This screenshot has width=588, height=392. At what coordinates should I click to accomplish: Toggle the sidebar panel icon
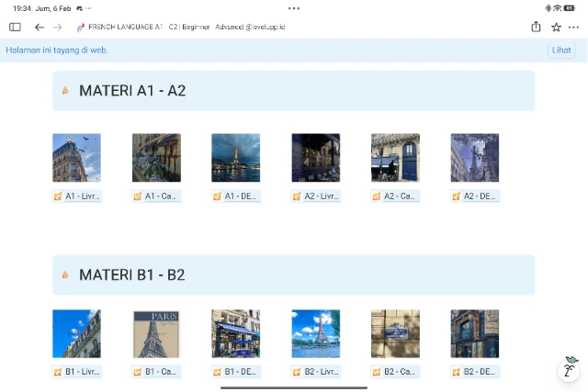pyautogui.click(x=15, y=28)
